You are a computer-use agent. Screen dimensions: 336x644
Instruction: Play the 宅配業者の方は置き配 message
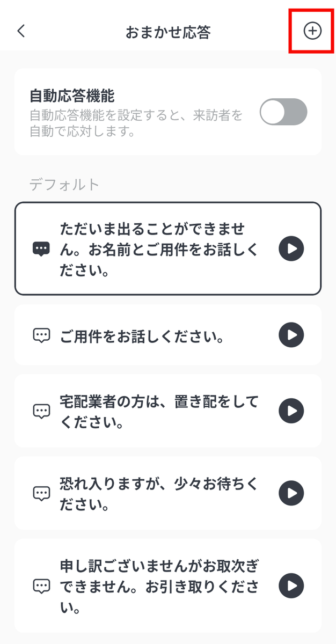point(291,411)
